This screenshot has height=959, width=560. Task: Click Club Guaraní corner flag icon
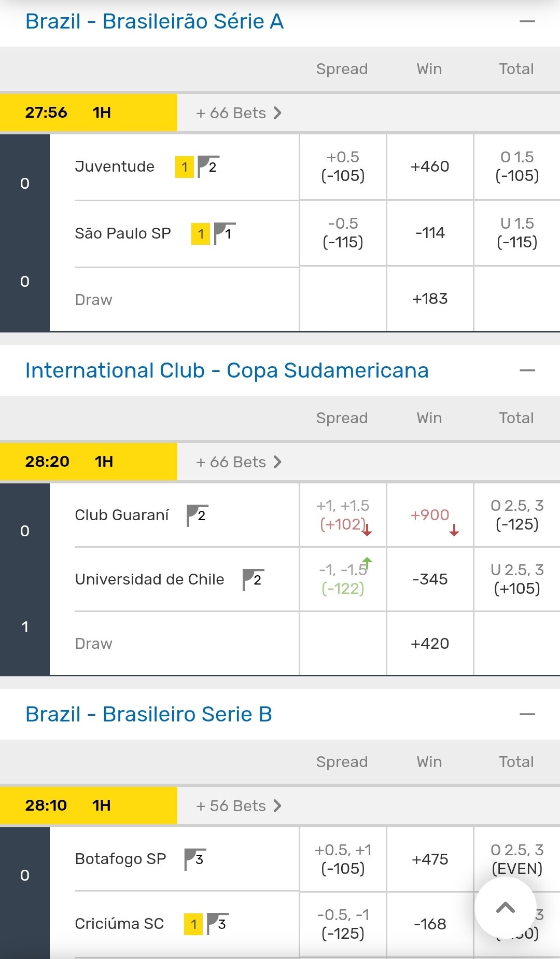tap(198, 516)
